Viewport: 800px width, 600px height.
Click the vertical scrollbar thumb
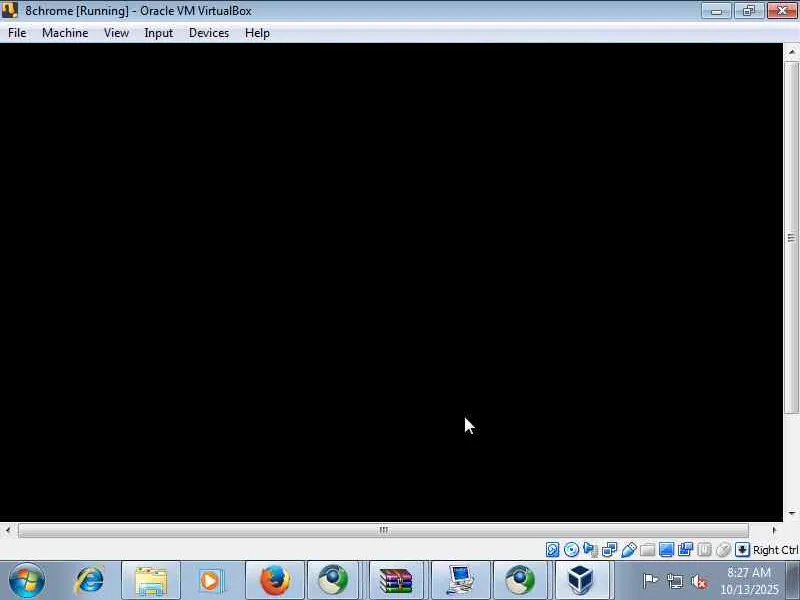point(791,238)
